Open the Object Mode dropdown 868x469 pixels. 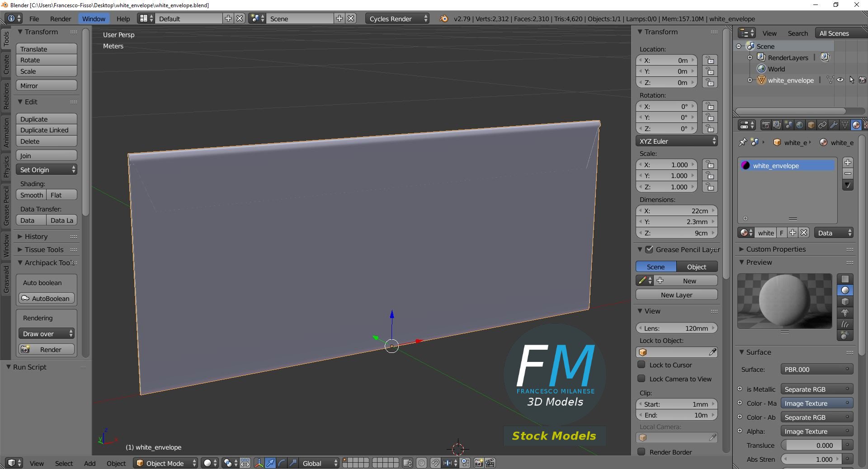[166, 463]
